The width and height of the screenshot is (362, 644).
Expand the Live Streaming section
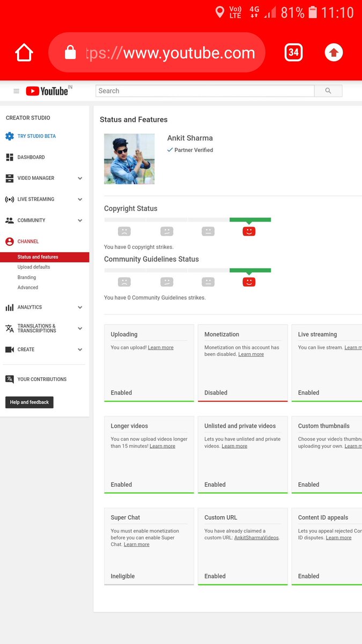tap(80, 199)
